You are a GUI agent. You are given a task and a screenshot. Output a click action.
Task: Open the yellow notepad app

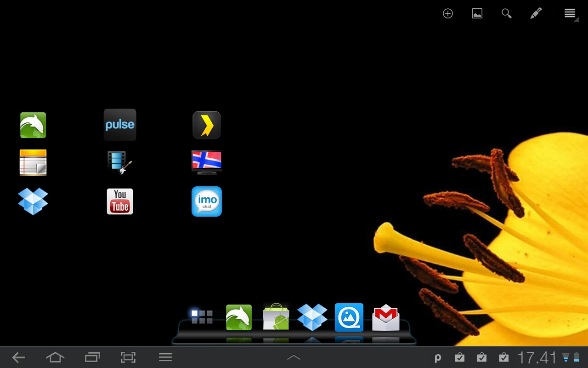coord(33,162)
